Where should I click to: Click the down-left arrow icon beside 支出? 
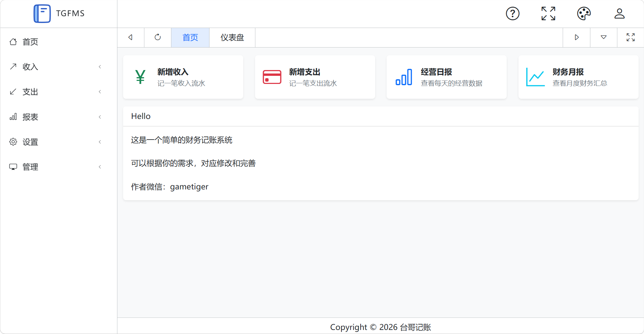tap(13, 92)
